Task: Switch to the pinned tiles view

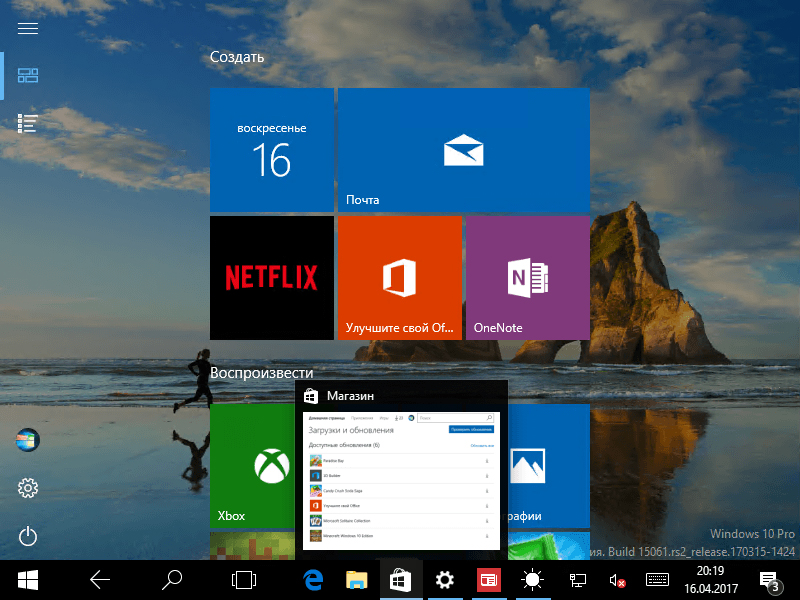Action: tap(28, 76)
